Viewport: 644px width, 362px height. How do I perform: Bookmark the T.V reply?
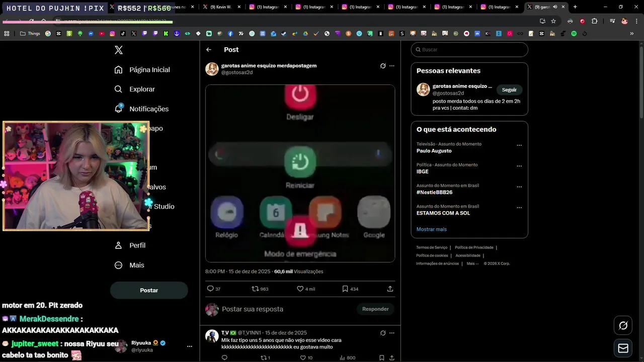pyautogui.click(x=382, y=358)
